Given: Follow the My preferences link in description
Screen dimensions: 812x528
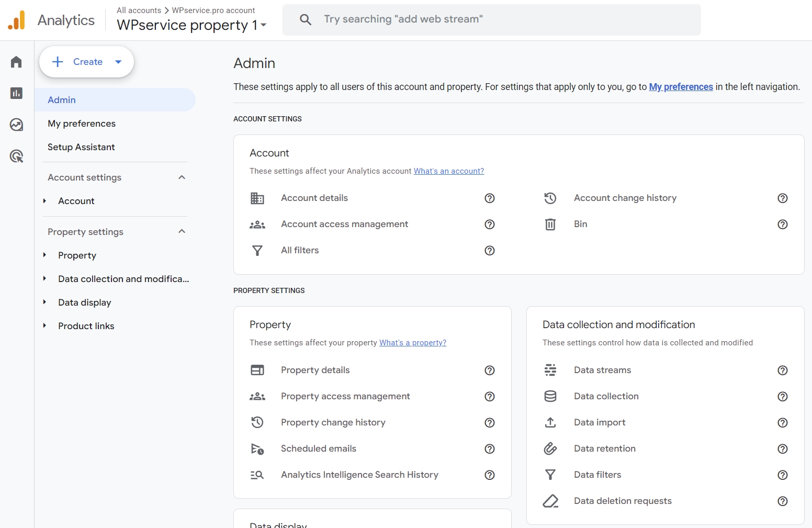Looking at the screenshot, I should (681, 87).
